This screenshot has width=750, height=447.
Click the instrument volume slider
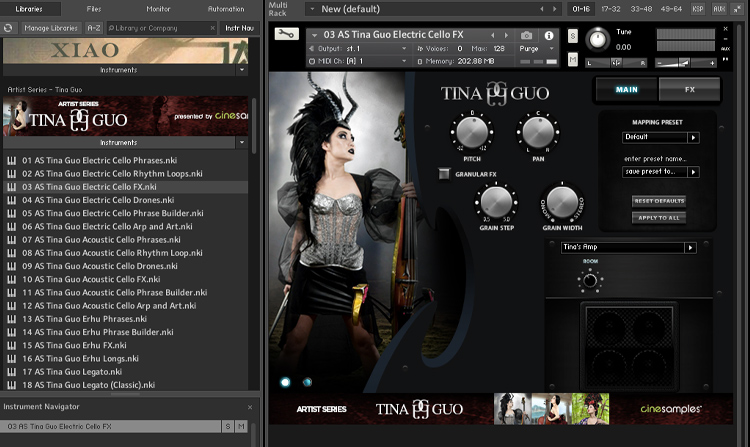tap(687, 63)
